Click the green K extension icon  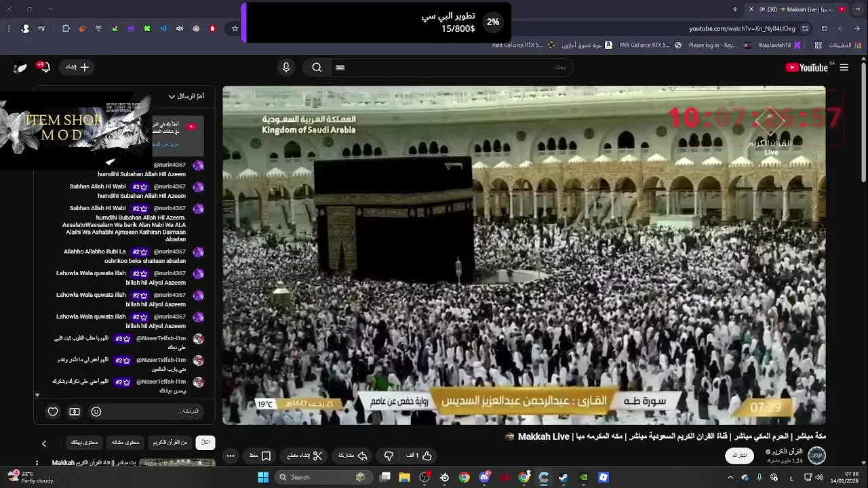coord(147,28)
